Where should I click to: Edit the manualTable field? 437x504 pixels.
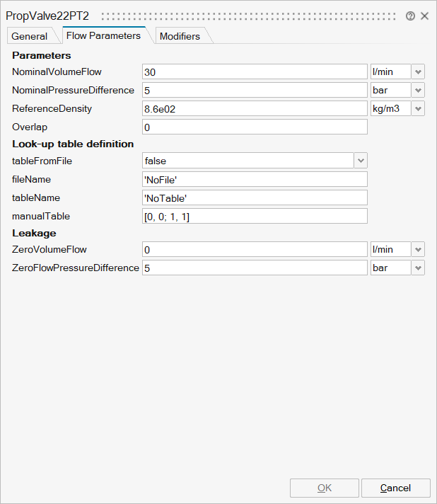255,216
